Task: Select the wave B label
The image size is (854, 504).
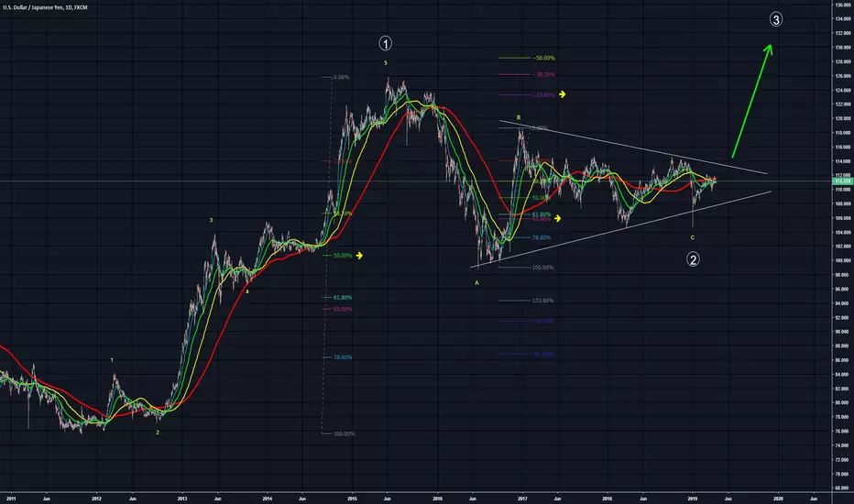Action: pyautogui.click(x=519, y=117)
